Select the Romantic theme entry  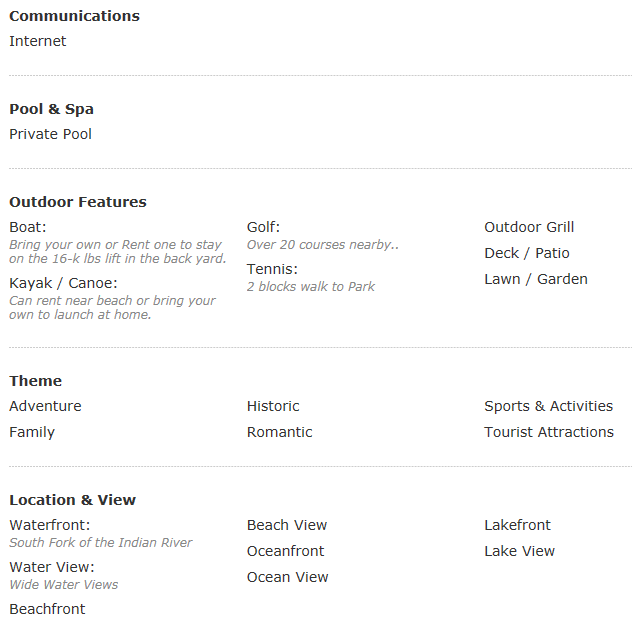[279, 432]
